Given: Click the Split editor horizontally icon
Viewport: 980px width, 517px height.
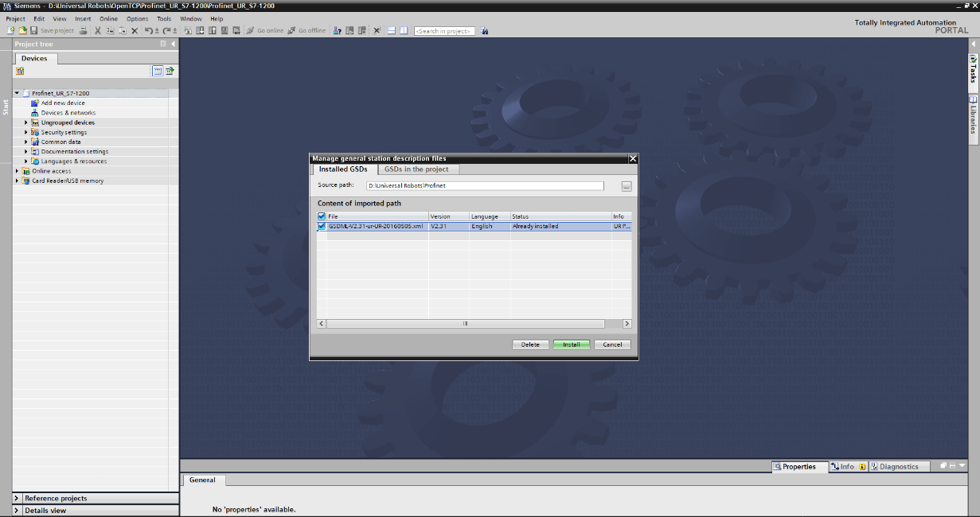Looking at the screenshot, I should (x=391, y=31).
